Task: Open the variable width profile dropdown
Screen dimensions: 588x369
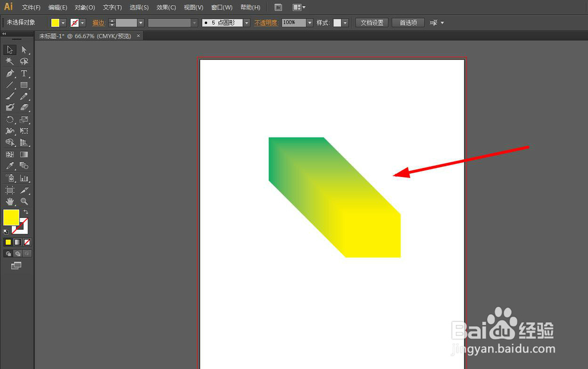Action: (x=194, y=23)
